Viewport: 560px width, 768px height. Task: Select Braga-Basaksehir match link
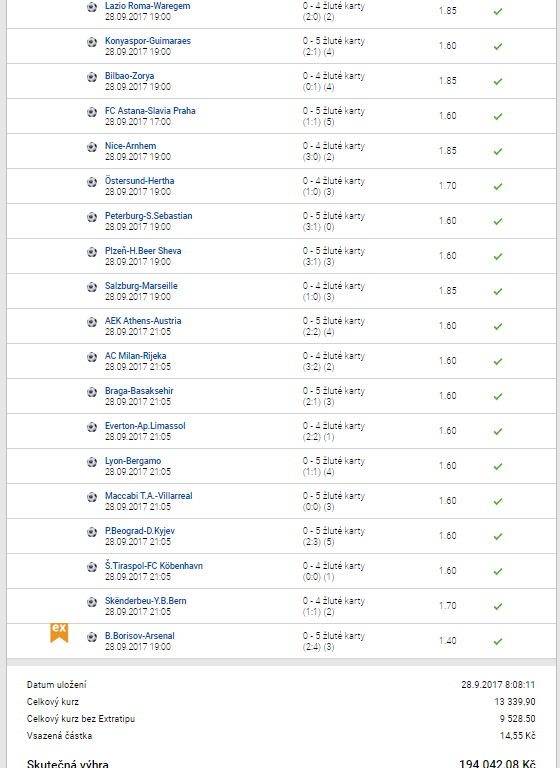point(139,391)
